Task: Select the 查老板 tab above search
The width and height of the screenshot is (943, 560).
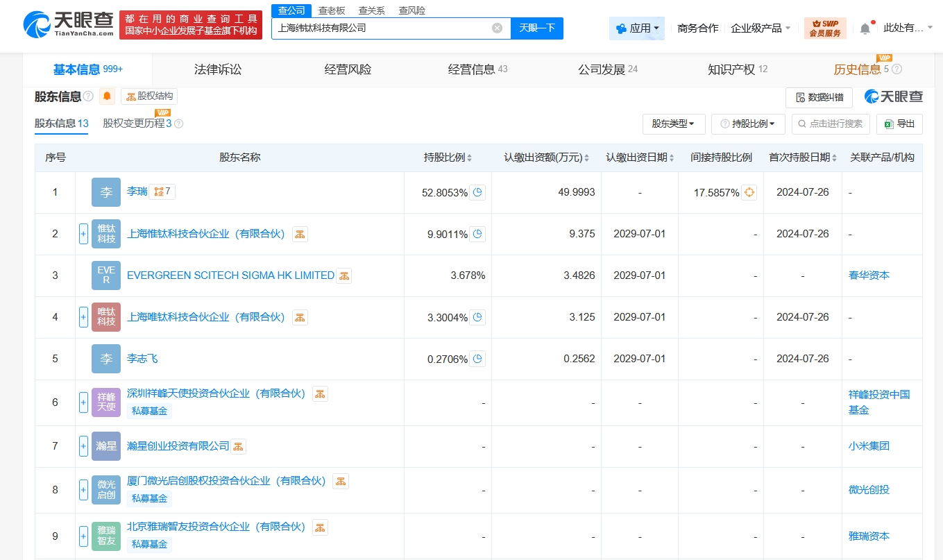Action: point(331,10)
